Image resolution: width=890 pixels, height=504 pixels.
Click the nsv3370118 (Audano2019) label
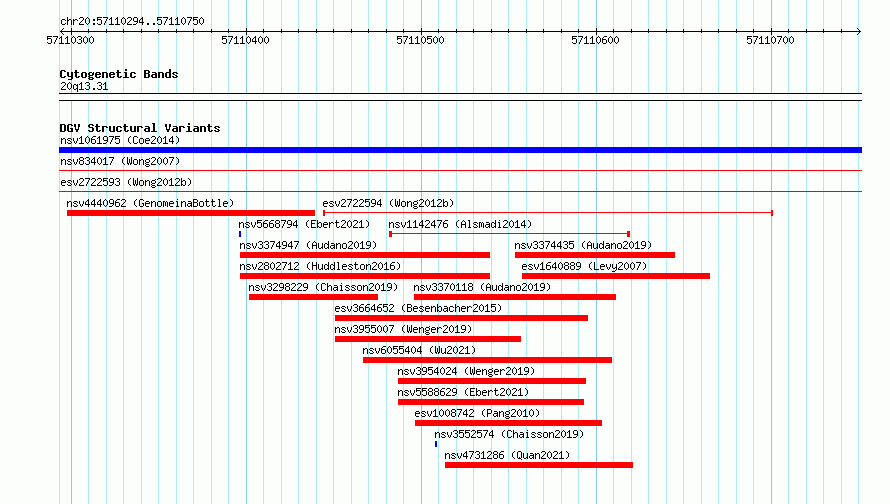pyautogui.click(x=482, y=287)
